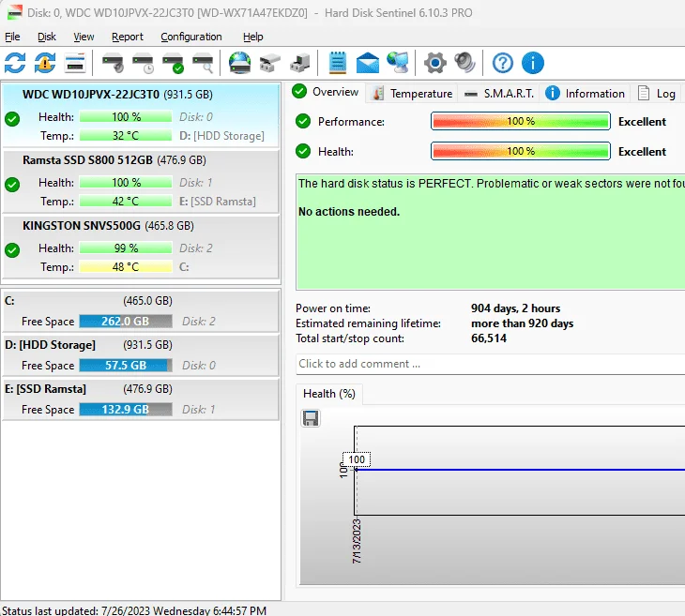685x616 pixels.
Task: Click the disk with magnifier icon
Action: coord(203,63)
